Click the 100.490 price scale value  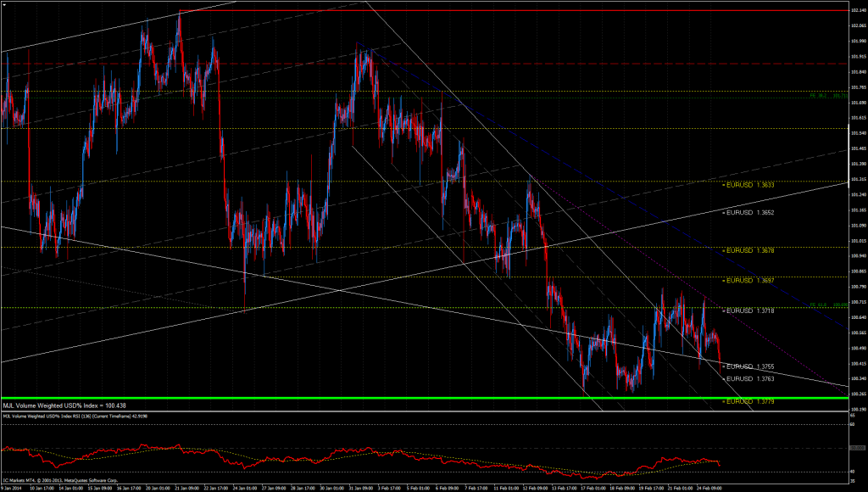pyautogui.click(x=860, y=349)
